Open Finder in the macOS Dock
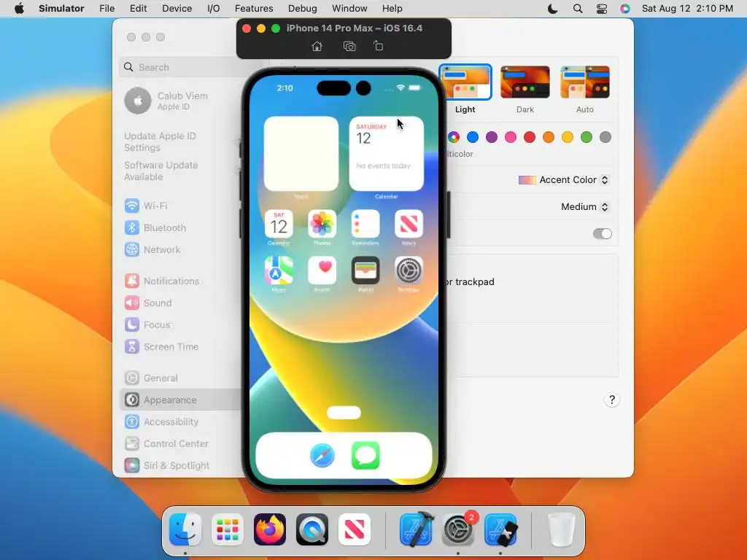Viewport: 747px width, 560px height. 185,529
